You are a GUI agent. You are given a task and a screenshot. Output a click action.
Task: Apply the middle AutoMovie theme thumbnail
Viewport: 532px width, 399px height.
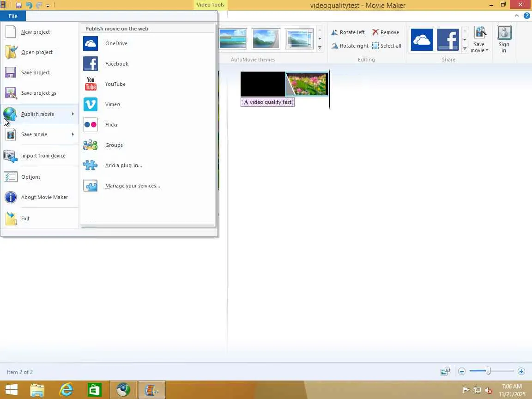pos(266,39)
